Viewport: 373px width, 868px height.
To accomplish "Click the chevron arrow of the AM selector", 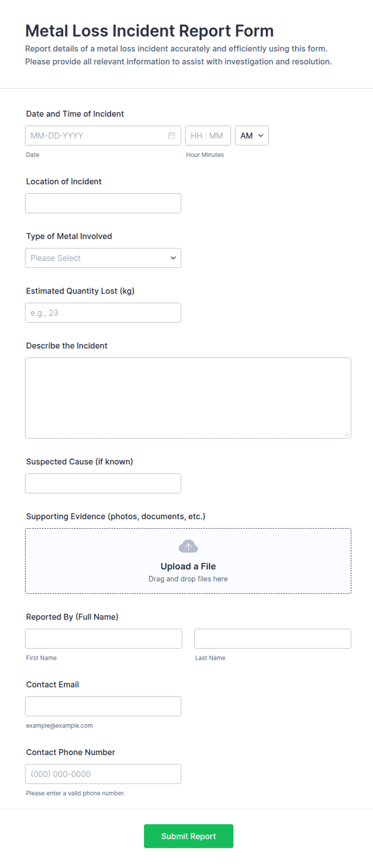I will pos(261,136).
